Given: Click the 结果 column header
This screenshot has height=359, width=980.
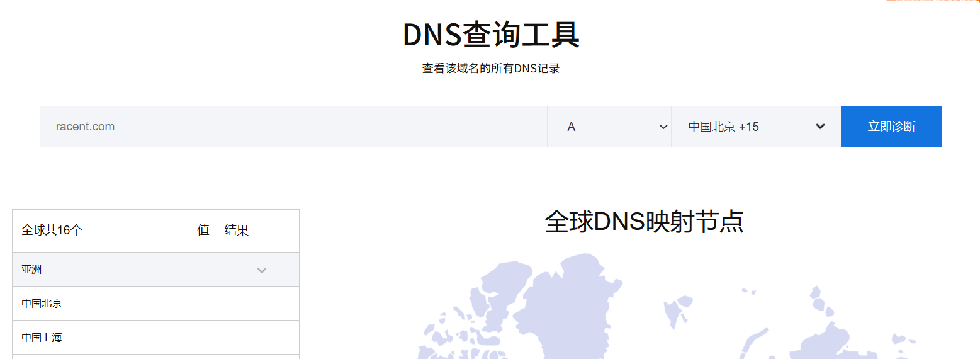Looking at the screenshot, I should coord(237,231).
